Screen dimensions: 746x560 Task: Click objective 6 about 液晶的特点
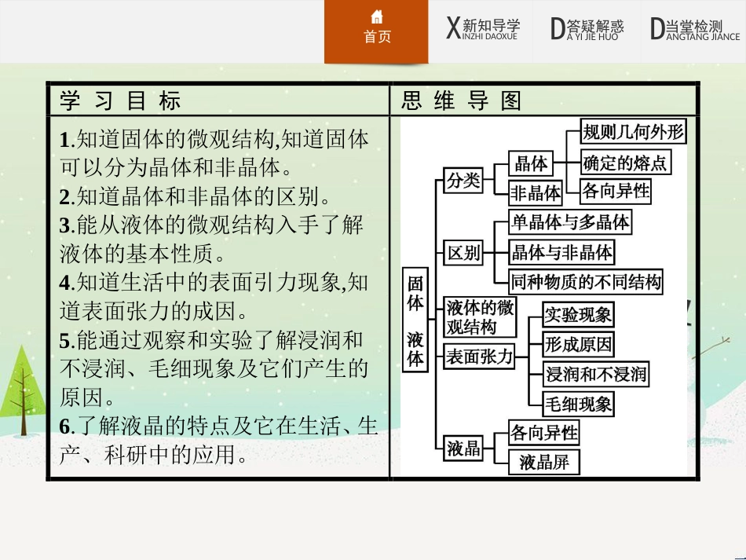(218, 440)
